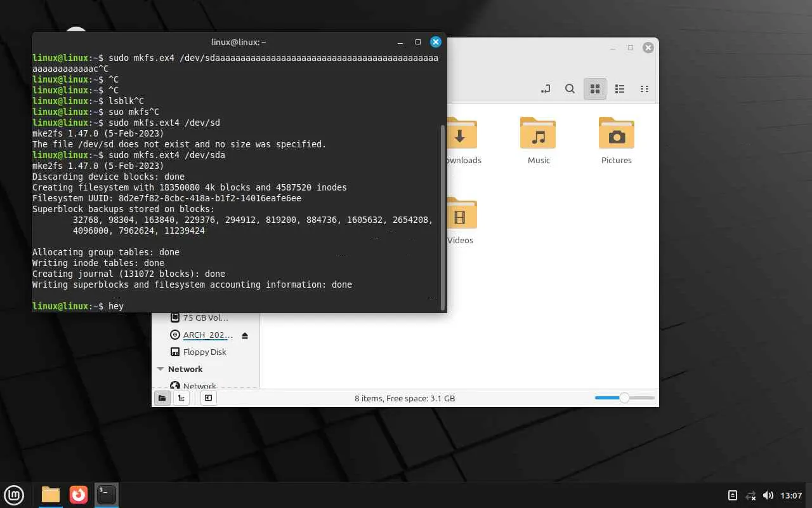
Task: Click 'The file /dev/sd does not exist' line
Action: 179,144
